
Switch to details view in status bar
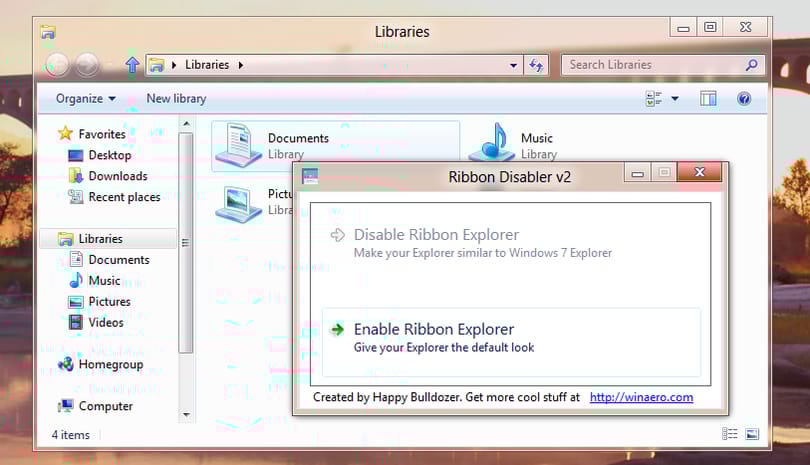[x=729, y=434]
